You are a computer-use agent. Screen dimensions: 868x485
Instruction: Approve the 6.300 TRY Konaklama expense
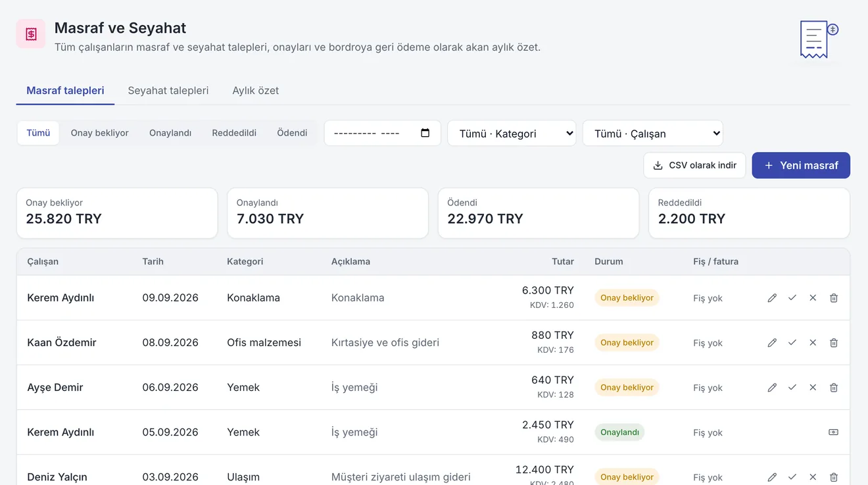[792, 298]
